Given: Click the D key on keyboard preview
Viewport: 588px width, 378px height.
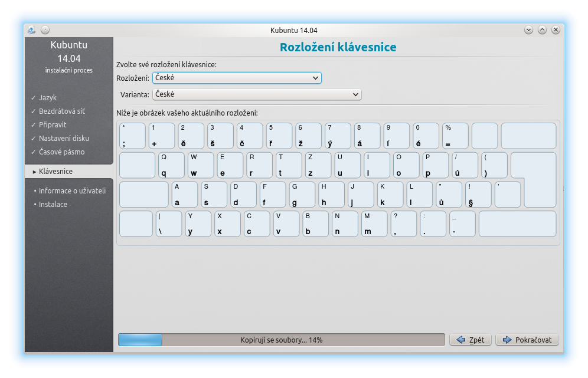Looking at the screenshot, I should [243, 195].
